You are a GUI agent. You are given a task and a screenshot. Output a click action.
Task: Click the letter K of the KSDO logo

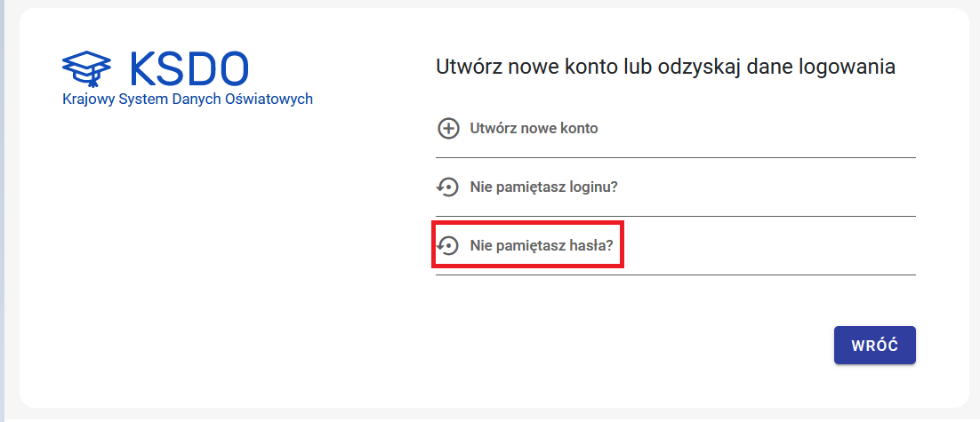[x=142, y=68]
